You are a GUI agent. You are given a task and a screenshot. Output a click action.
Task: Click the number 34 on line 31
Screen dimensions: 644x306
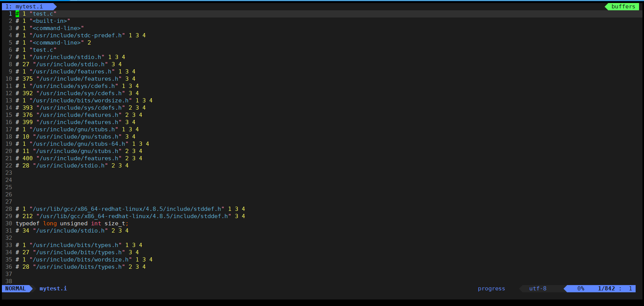point(26,231)
